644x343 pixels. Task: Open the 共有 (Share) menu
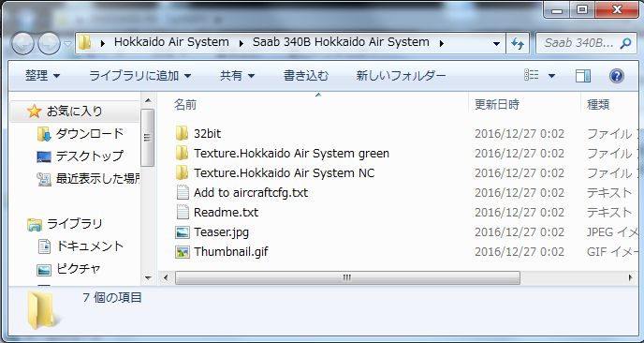(x=237, y=76)
